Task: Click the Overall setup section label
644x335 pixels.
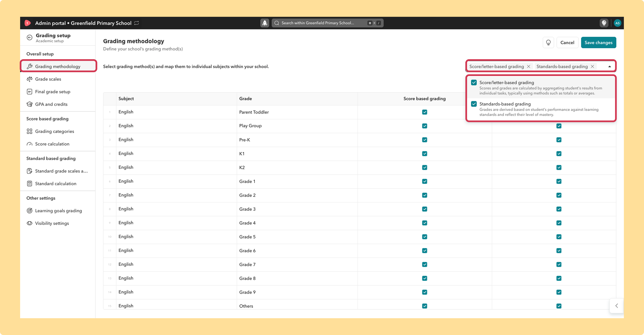Action: tap(40, 54)
